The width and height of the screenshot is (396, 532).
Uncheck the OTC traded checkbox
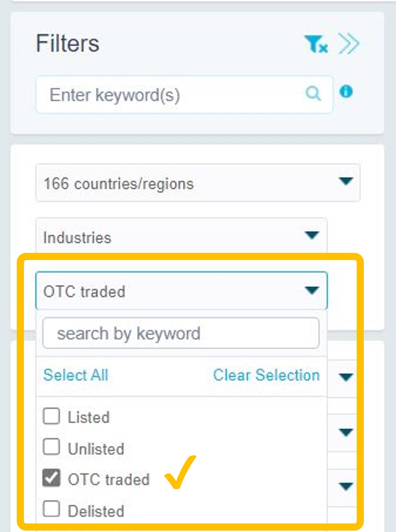click(51, 478)
